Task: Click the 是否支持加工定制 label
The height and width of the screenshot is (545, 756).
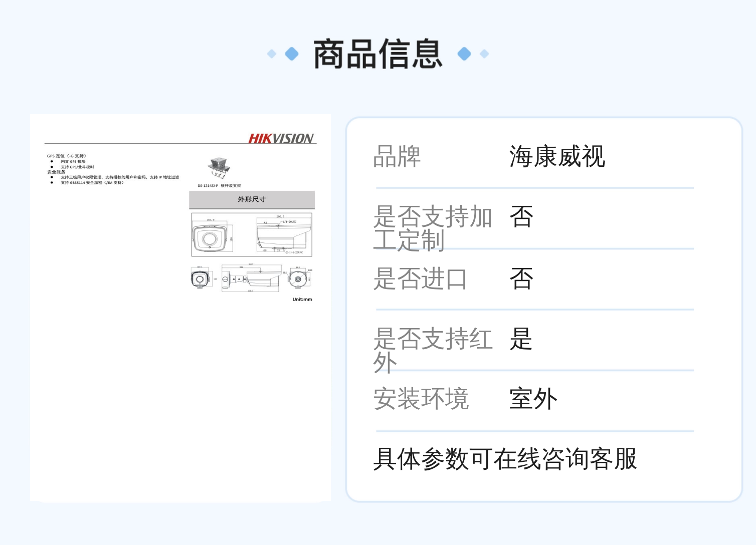Action: (x=433, y=228)
